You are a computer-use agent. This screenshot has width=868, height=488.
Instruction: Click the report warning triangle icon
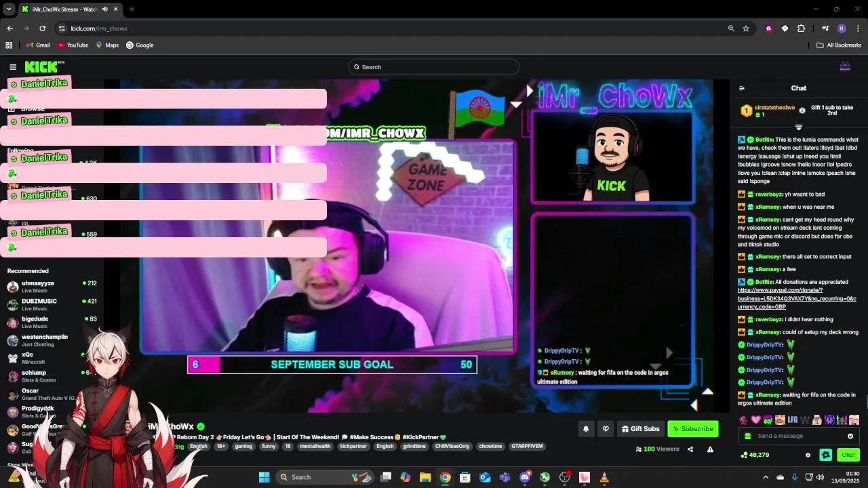click(710, 449)
